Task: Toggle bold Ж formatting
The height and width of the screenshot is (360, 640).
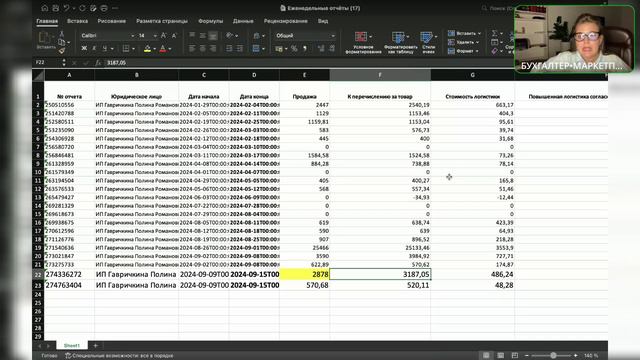Action: (x=84, y=49)
